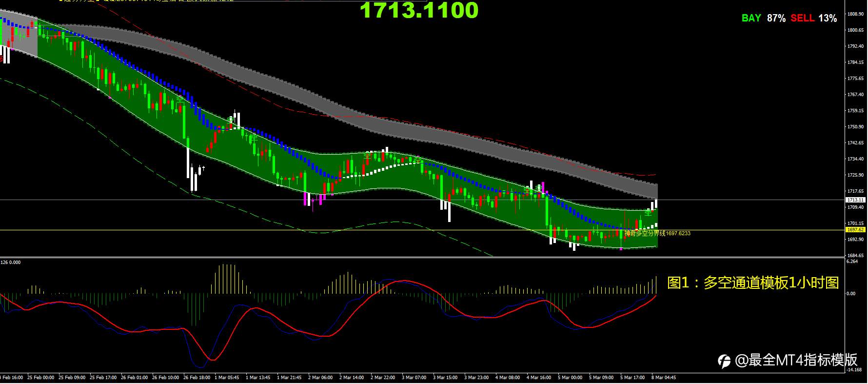Select the 5 Mar 00:00 time axis label
Viewport: 868px width, 384px height.
coord(570,378)
